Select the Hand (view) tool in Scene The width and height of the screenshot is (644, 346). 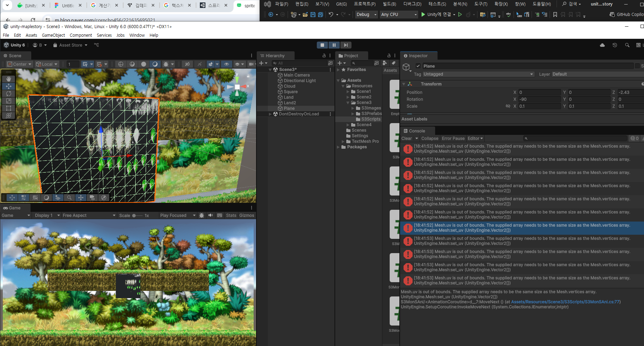coord(9,79)
